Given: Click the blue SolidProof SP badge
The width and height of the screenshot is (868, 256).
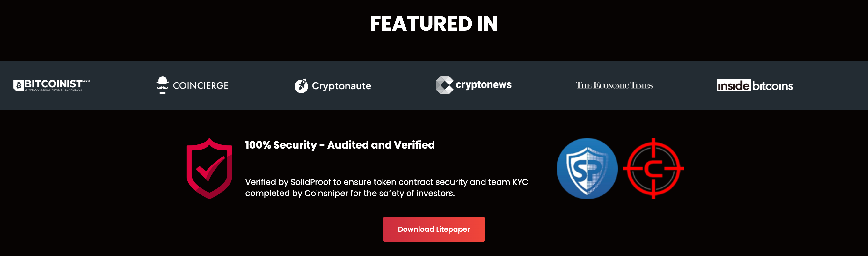Looking at the screenshot, I should point(587,168).
